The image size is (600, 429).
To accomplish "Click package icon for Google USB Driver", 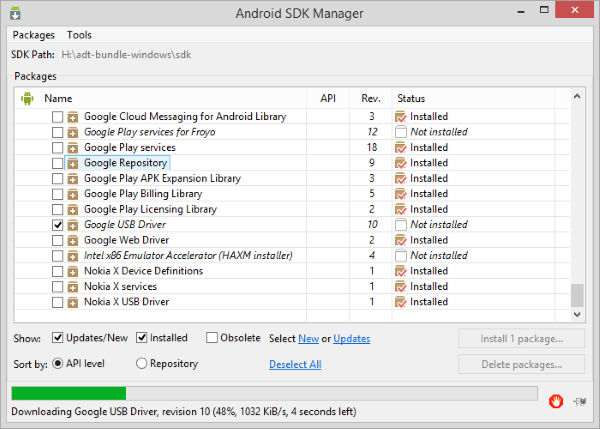I will [x=73, y=225].
